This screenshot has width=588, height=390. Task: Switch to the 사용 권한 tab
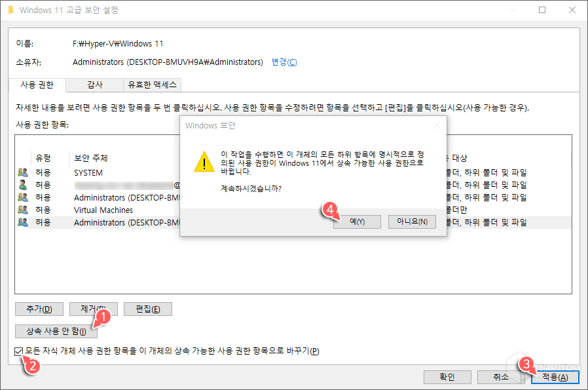point(37,85)
